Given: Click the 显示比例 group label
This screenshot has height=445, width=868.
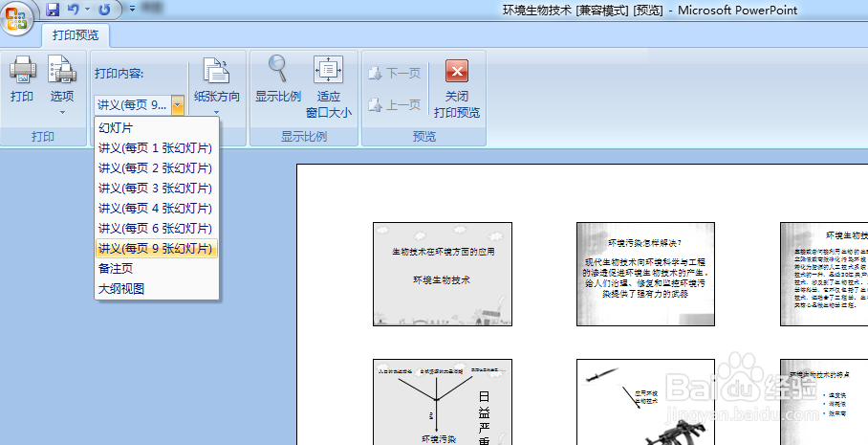Looking at the screenshot, I should 304,136.
